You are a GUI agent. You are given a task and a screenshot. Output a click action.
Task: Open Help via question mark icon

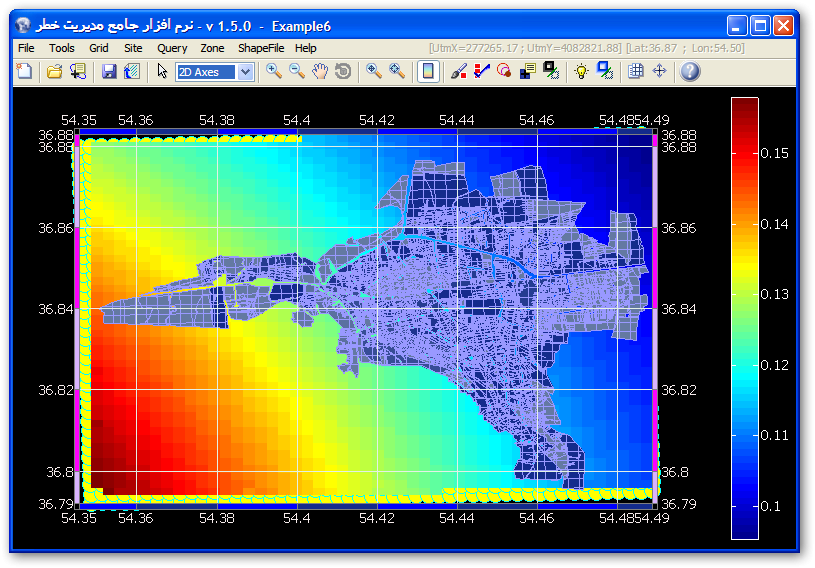(x=690, y=71)
